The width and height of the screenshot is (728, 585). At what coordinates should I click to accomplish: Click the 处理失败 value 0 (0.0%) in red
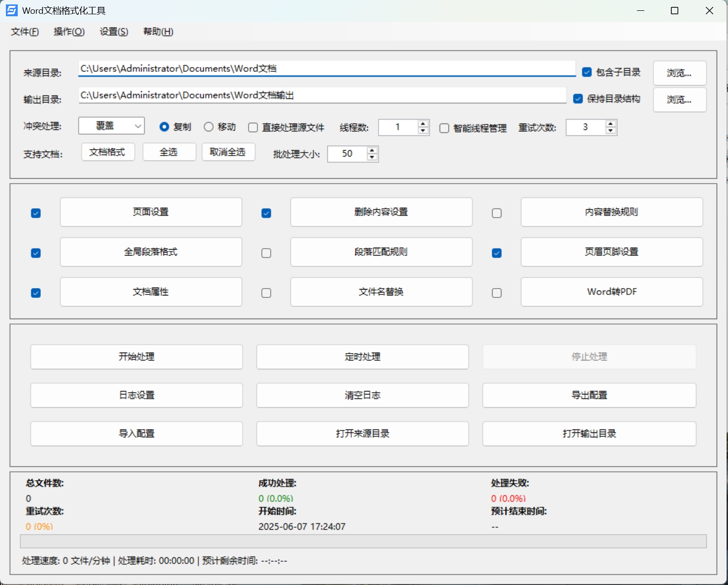508,498
